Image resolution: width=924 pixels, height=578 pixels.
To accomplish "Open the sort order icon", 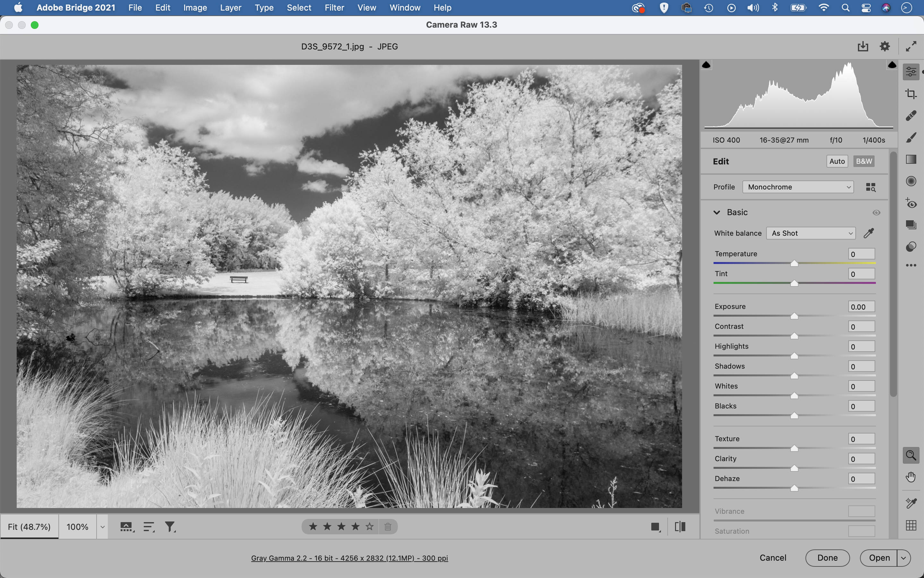I will (149, 527).
